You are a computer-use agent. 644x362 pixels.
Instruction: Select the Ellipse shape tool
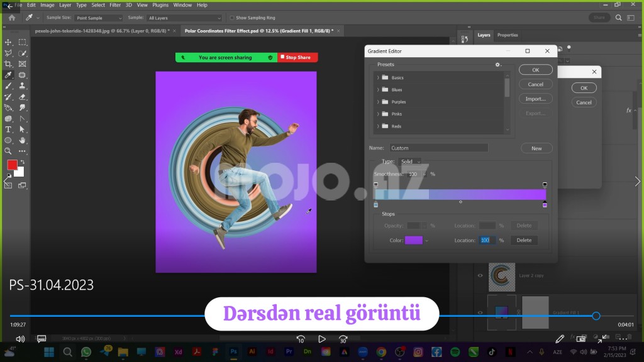(8, 140)
